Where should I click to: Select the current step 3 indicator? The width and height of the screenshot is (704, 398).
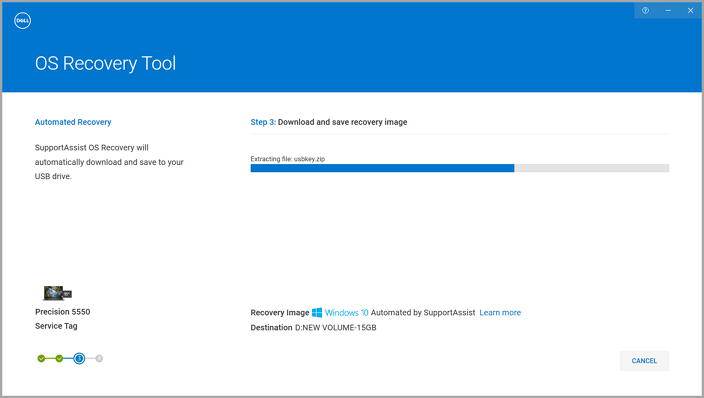tap(79, 358)
